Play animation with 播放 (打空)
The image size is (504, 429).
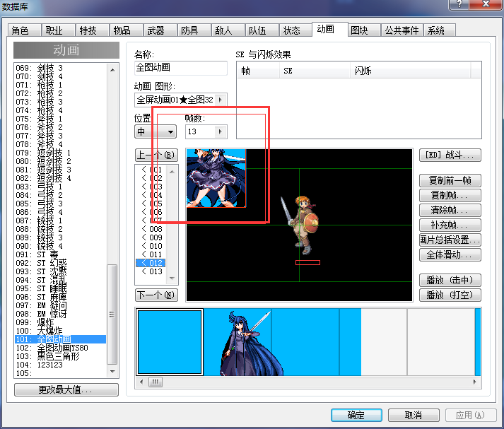pos(450,295)
